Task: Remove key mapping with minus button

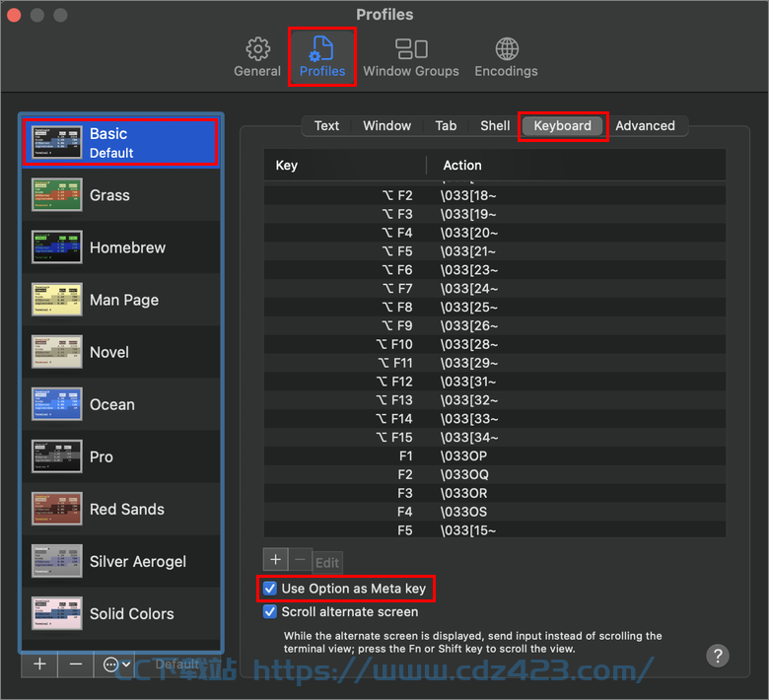Action: tap(300, 560)
